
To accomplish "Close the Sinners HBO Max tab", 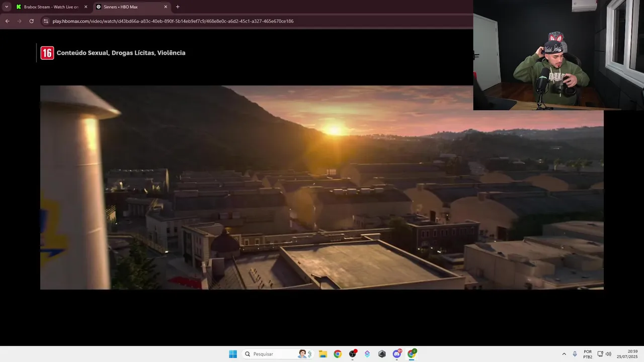I will click(166, 7).
